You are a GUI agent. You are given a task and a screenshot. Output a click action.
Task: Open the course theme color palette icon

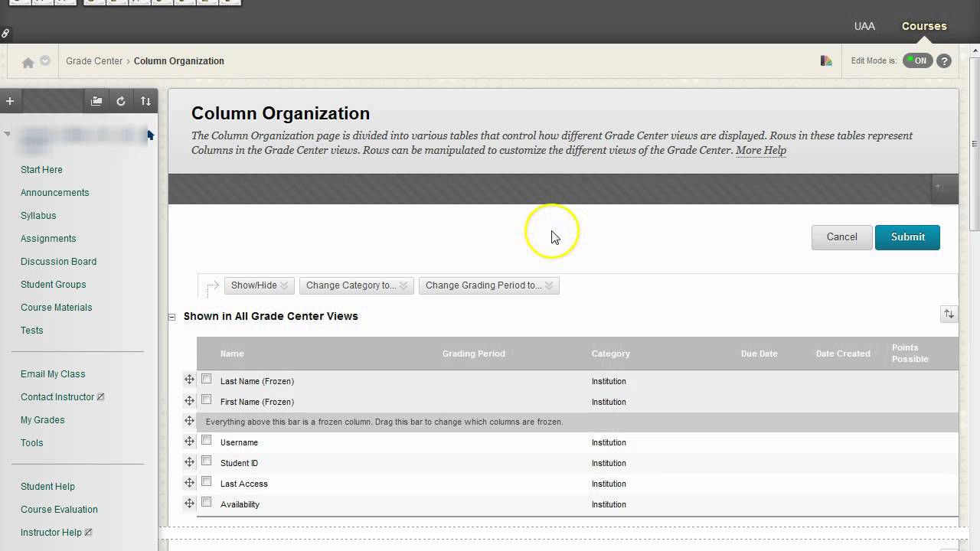[826, 60]
